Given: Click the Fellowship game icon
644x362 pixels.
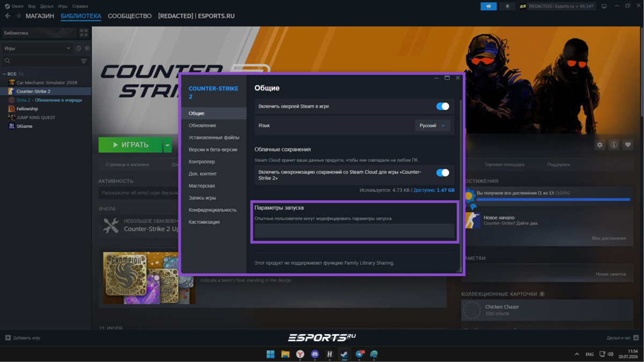Looking at the screenshot, I should [11, 108].
